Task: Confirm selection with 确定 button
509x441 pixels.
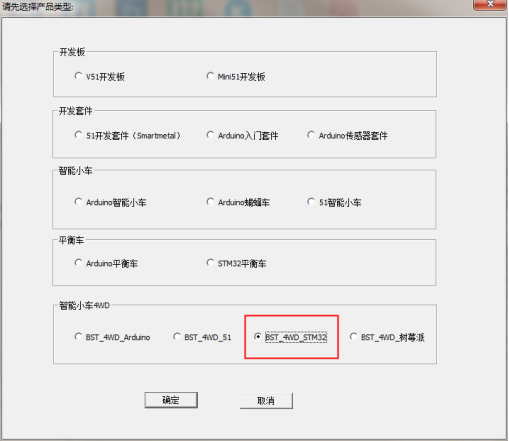Action: pos(171,400)
